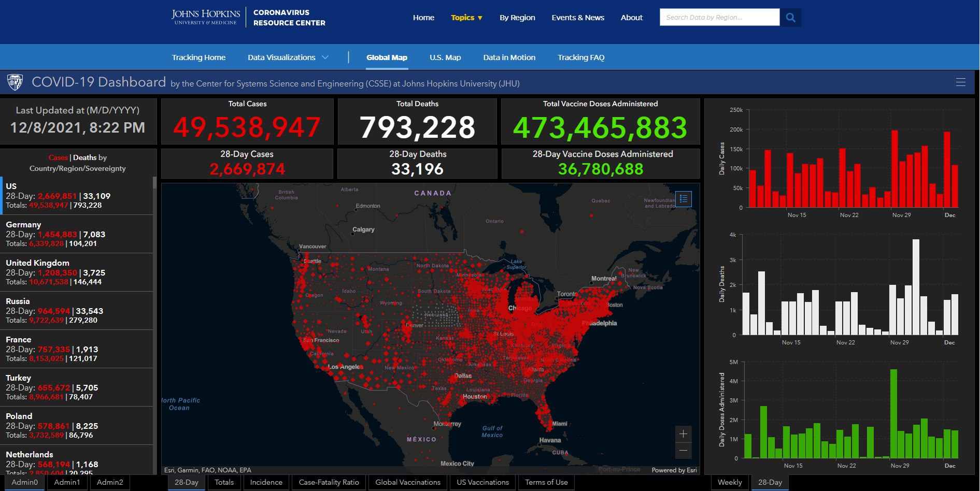This screenshot has height=491, width=980.
Task: Select United Kingdom in the country list
Action: click(77, 272)
